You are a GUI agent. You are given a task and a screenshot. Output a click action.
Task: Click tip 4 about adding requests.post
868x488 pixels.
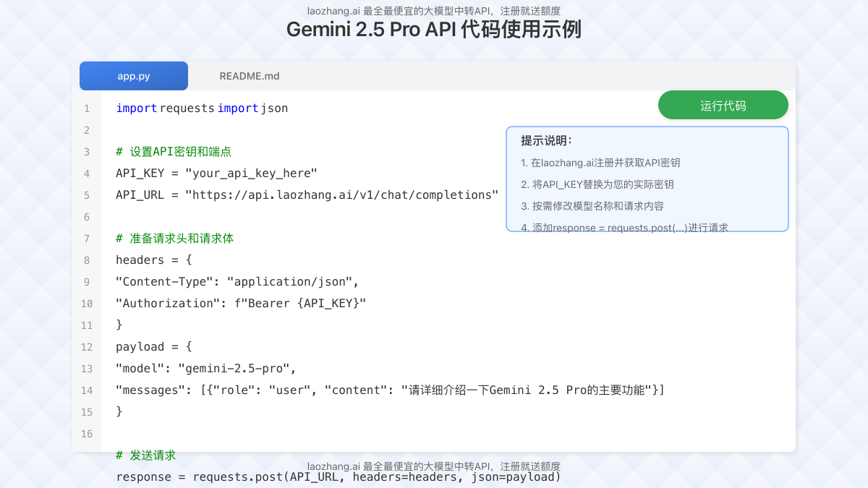(x=624, y=227)
